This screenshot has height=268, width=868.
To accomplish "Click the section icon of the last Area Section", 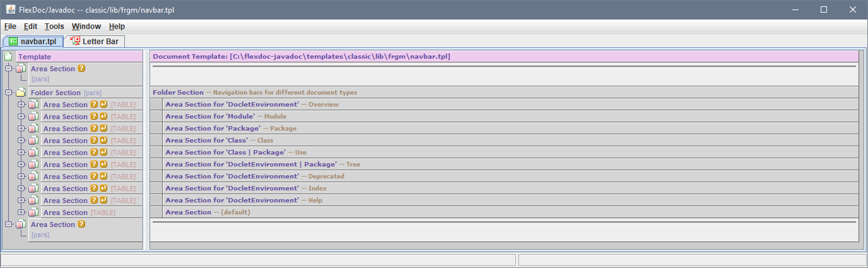I will 21,224.
